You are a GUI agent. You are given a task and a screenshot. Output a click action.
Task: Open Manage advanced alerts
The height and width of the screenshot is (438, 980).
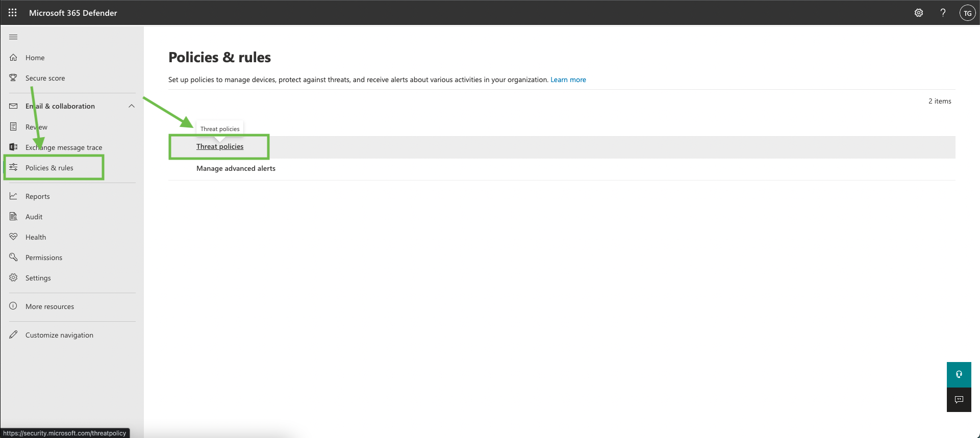tap(236, 168)
